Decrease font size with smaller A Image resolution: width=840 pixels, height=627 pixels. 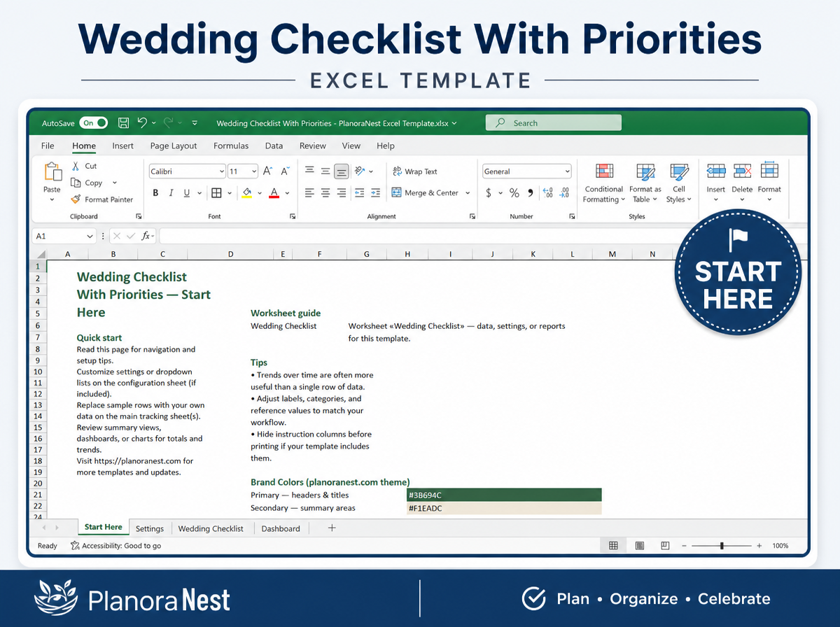pyautogui.click(x=285, y=171)
